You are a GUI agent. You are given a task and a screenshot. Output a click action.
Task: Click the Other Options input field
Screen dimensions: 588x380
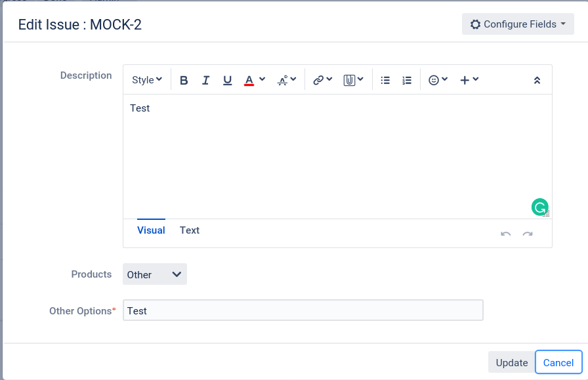303,310
